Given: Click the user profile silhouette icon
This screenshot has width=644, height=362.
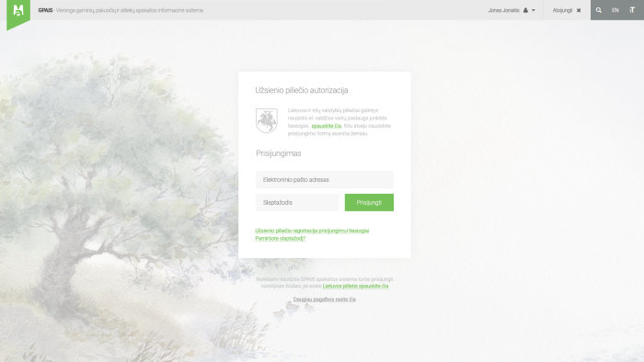Looking at the screenshot, I should [525, 10].
